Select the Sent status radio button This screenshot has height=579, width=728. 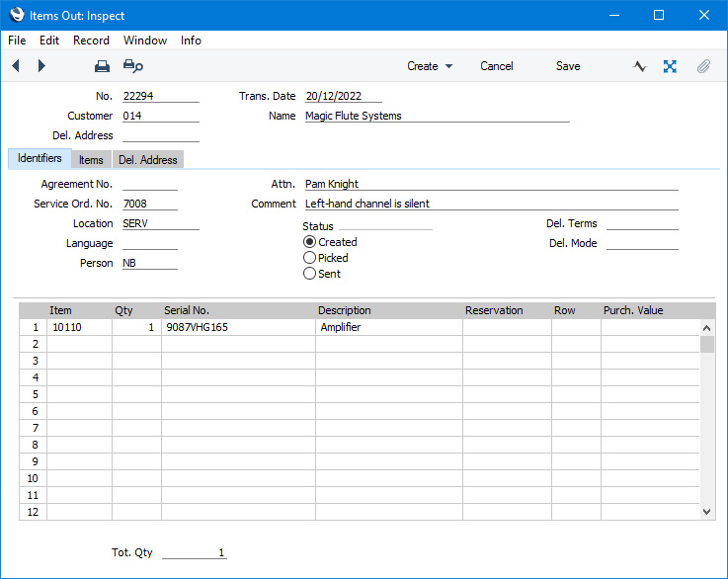coord(310,274)
